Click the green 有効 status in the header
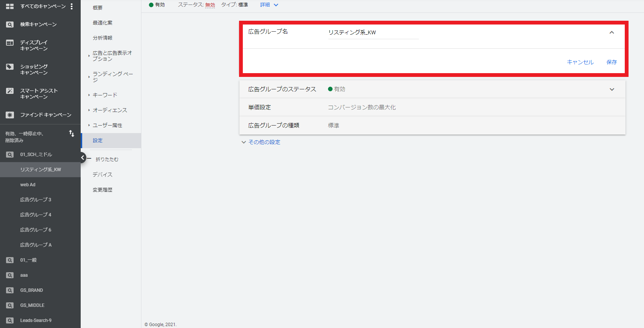The width and height of the screenshot is (644, 328). click(157, 5)
